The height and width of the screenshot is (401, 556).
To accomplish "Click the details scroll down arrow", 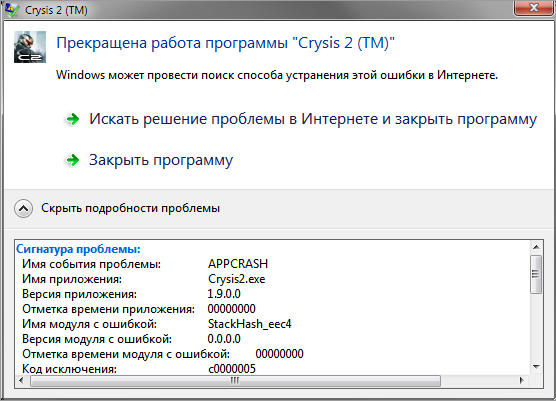I will pyautogui.click(x=536, y=367).
